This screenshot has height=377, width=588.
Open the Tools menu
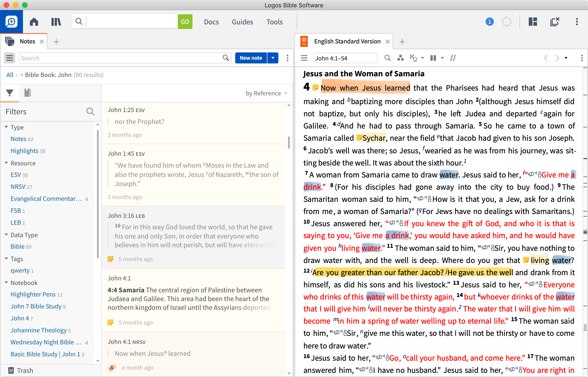click(x=274, y=22)
